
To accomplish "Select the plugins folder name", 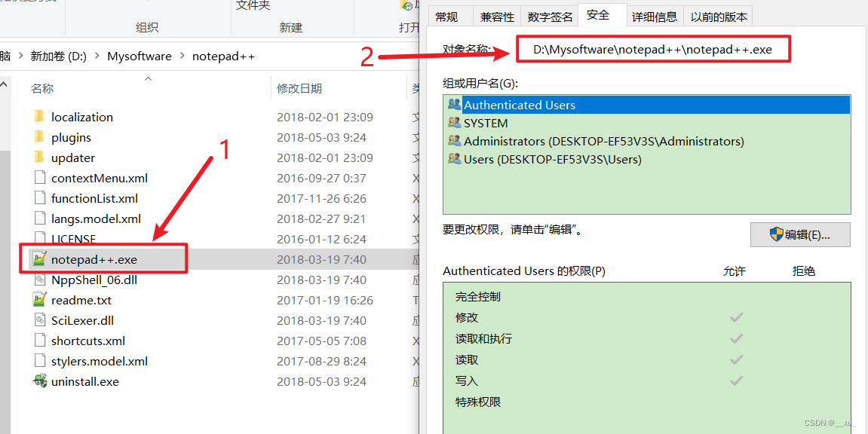I will (x=71, y=137).
